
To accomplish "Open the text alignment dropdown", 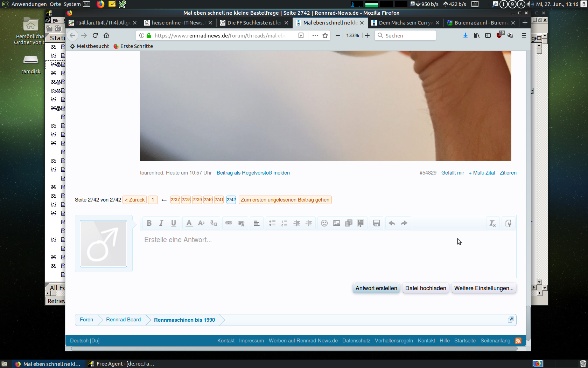I will coord(257,223).
